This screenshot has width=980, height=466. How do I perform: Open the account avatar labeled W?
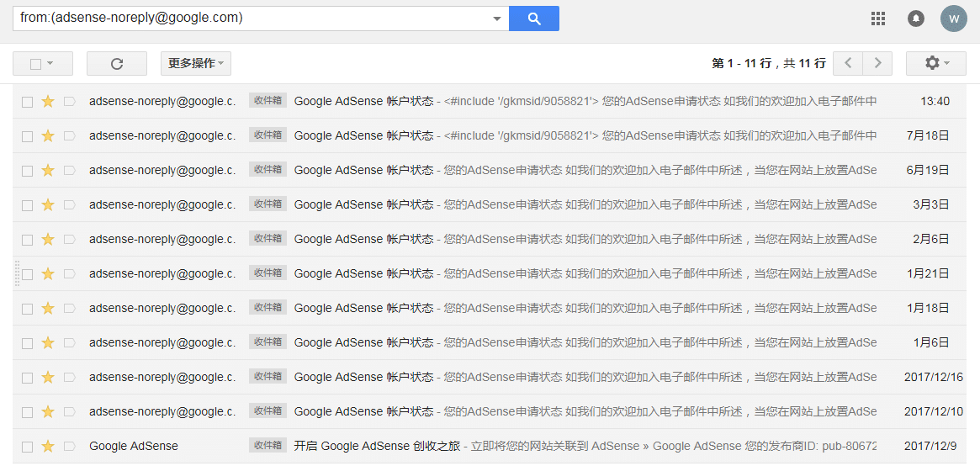tap(954, 19)
